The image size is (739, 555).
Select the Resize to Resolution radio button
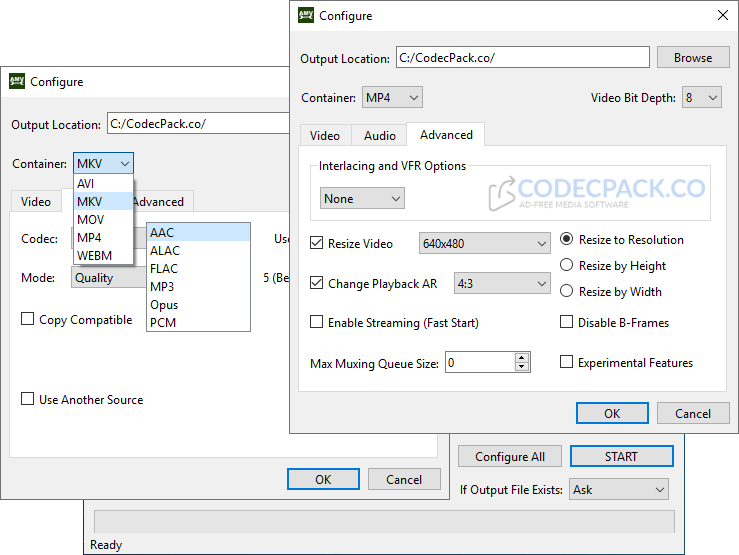(566, 239)
